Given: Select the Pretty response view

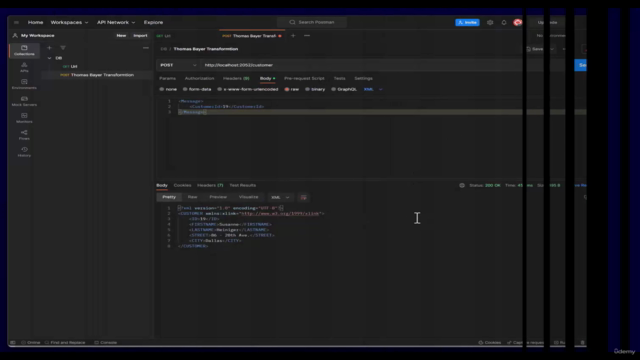Looking at the screenshot, I should coord(169,197).
